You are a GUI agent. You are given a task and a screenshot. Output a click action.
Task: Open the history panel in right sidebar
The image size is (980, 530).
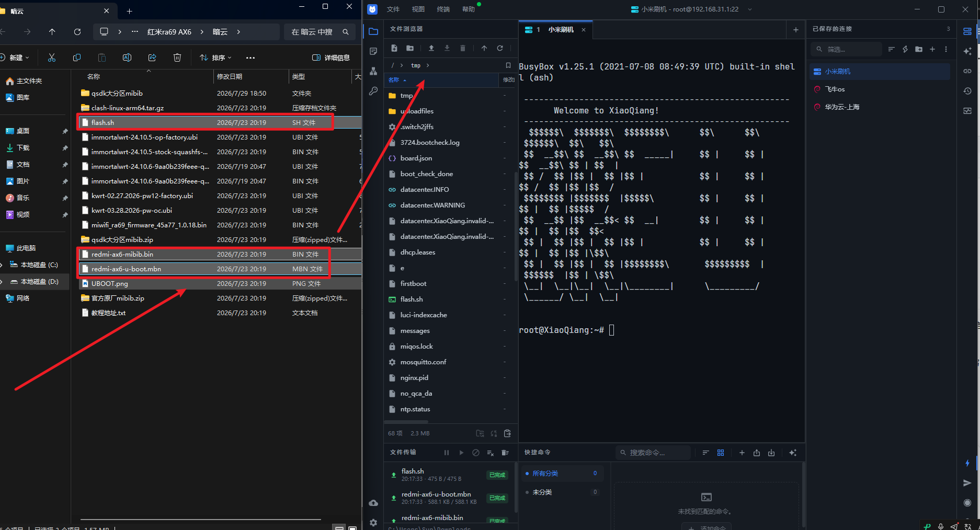click(967, 91)
